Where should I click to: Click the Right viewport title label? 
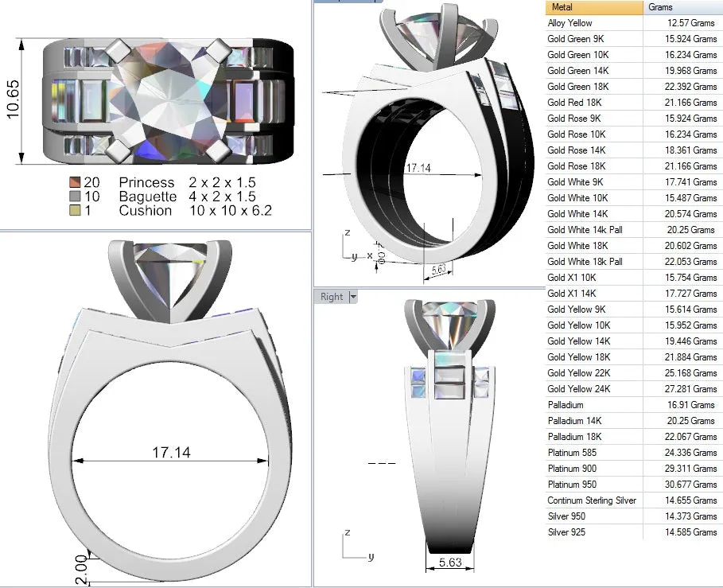pyautogui.click(x=332, y=297)
